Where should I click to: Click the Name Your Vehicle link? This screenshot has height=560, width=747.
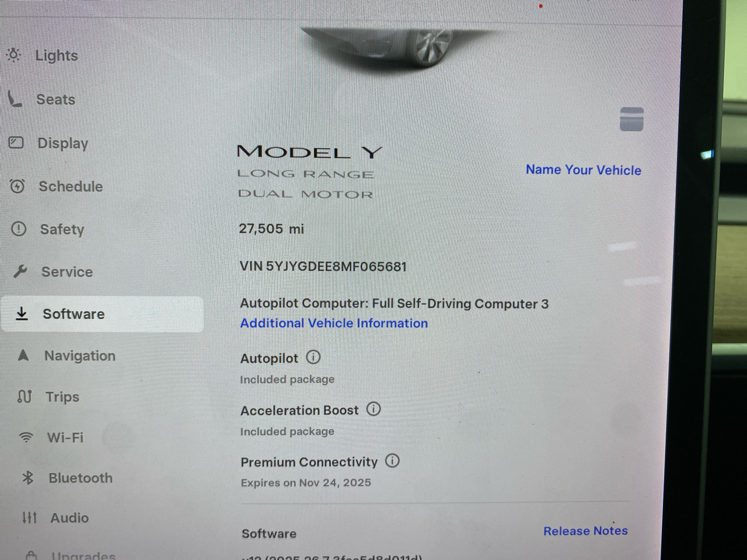(x=584, y=170)
